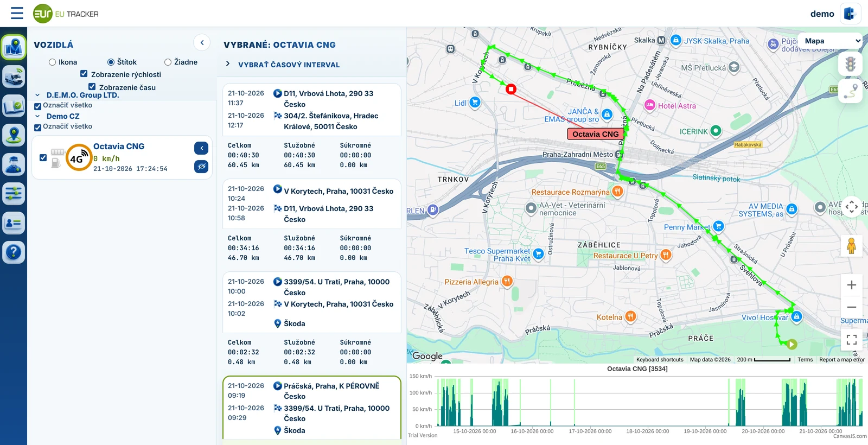Screen dimensions: 868x445
Task: Select the Žiadne display radio option
Action: point(168,62)
